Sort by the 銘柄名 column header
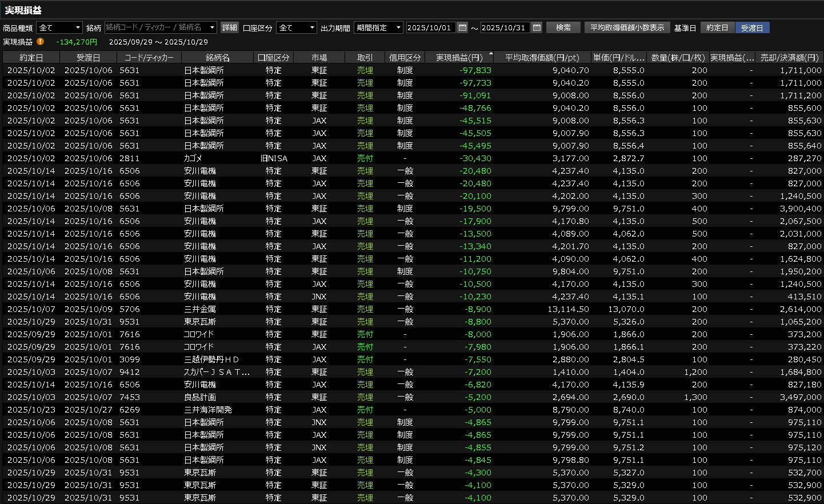824x504 pixels. click(x=217, y=58)
